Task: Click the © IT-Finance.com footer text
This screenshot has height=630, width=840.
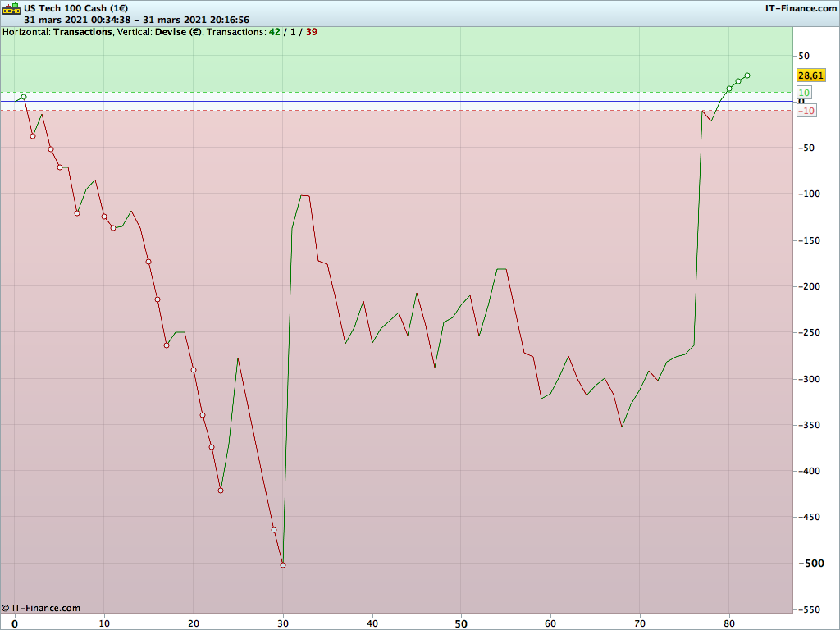Action: [x=41, y=608]
